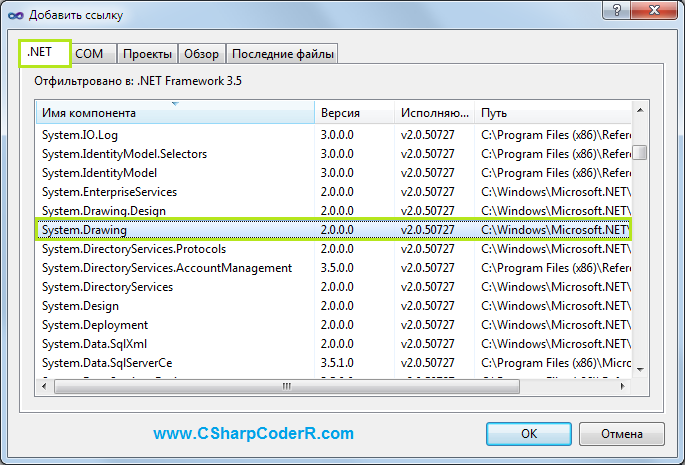This screenshot has width=685, height=465.
Task: Click the path cell of System.Deployment
Action: (x=556, y=325)
